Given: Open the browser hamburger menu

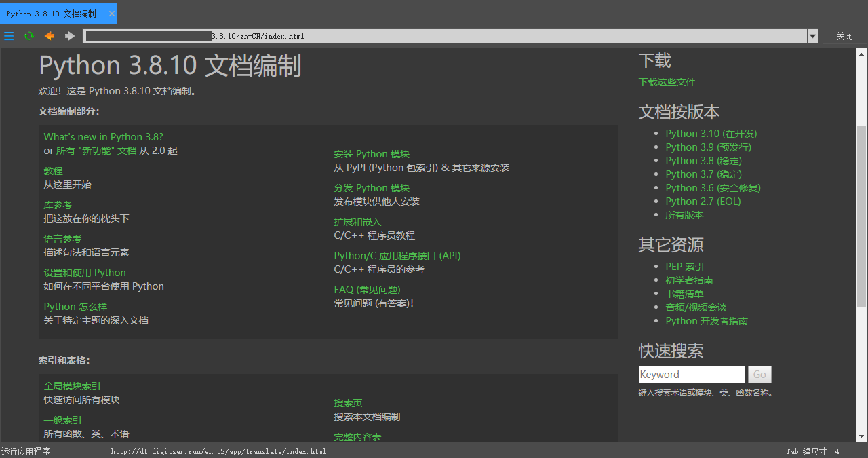Looking at the screenshot, I should pyautogui.click(x=9, y=36).
